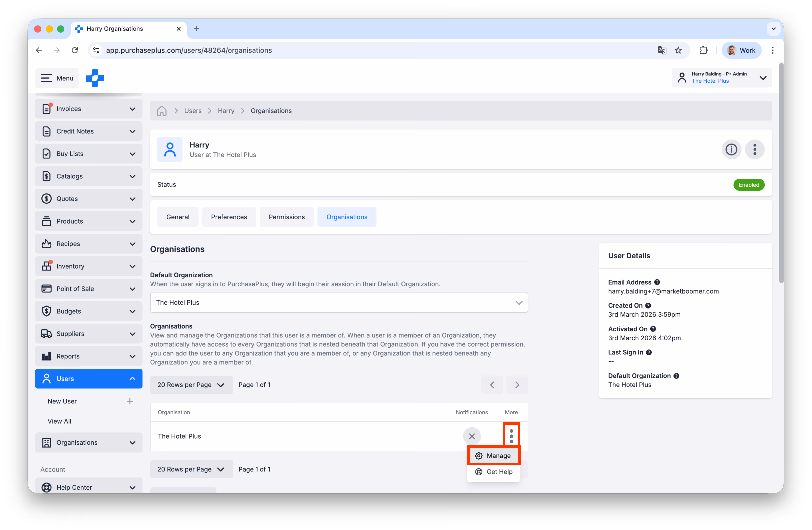Viewport: 812px width, 530px height.
Task: Click the browser address bar URL
Action: pos(189,50)
